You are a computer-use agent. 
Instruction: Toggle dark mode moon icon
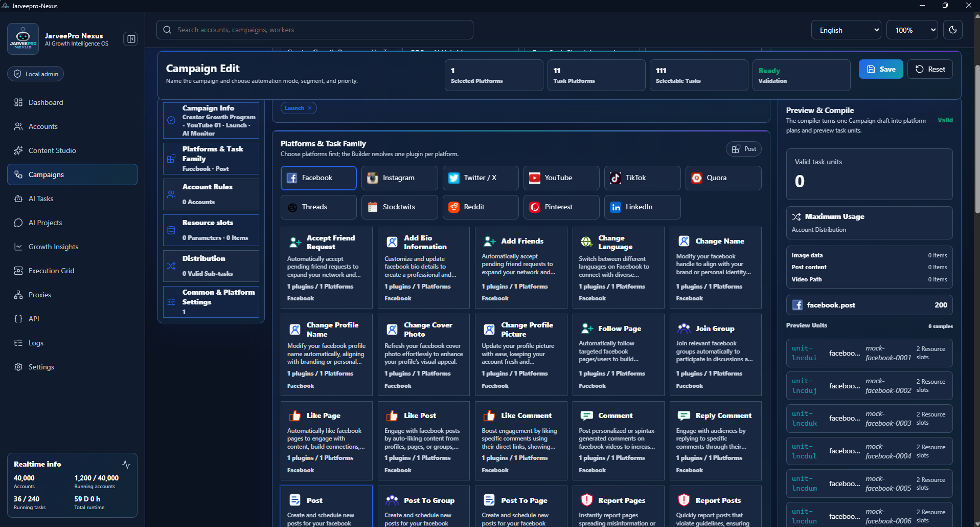(x=953, y=30)
